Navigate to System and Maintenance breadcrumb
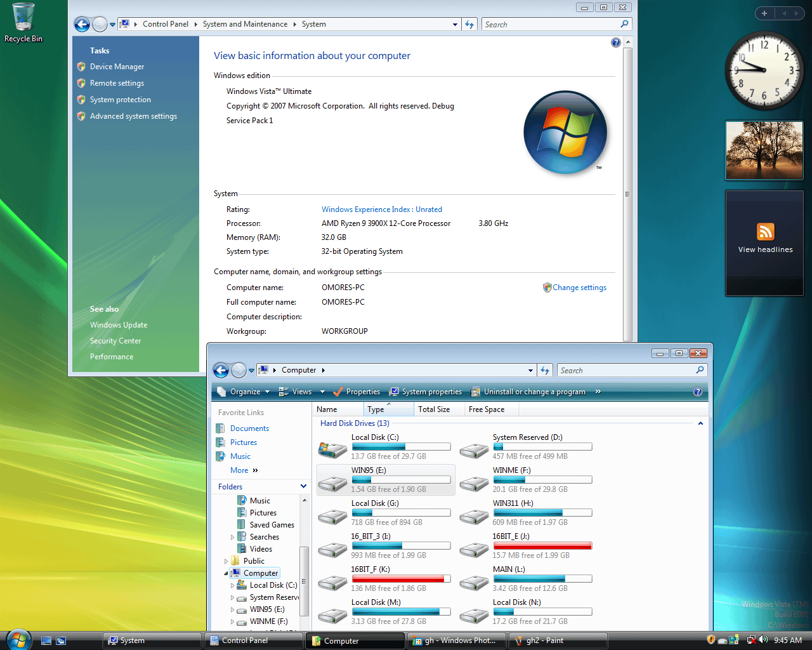 click(245, 23)
